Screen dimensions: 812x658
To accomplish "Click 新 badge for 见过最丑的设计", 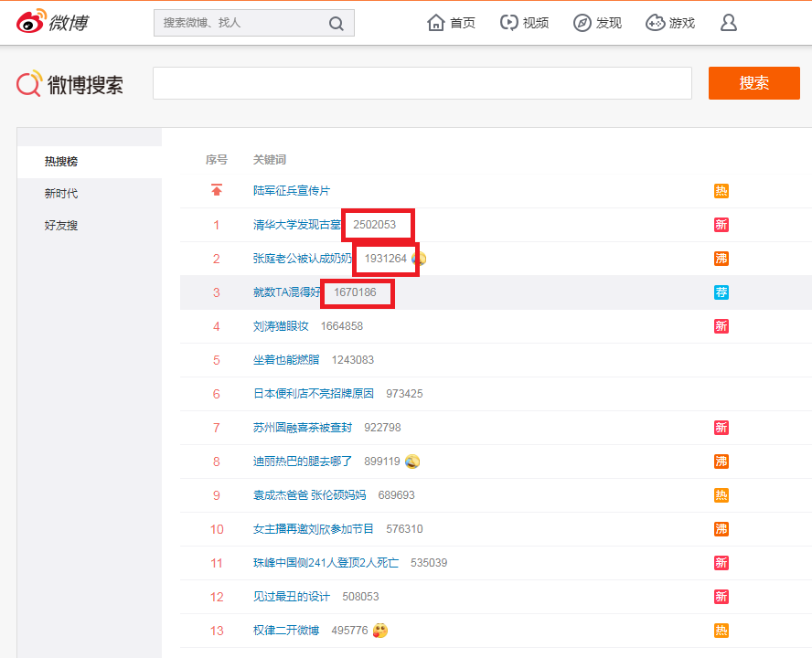I will 721,597.
